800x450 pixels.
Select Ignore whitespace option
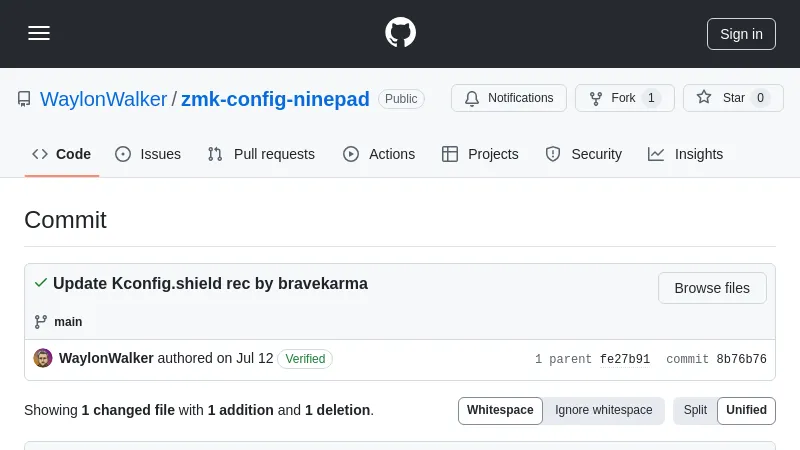click(x=603, y=410)
